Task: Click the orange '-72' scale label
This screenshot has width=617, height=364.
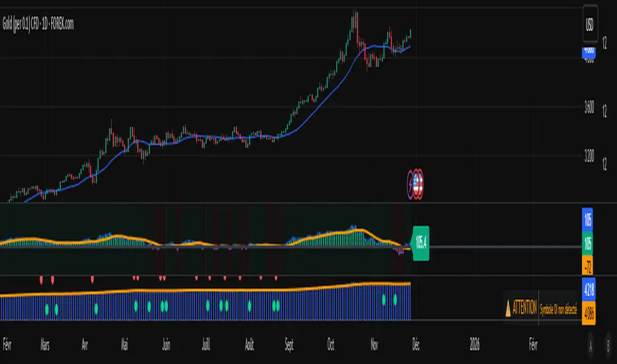Action: 587,267
